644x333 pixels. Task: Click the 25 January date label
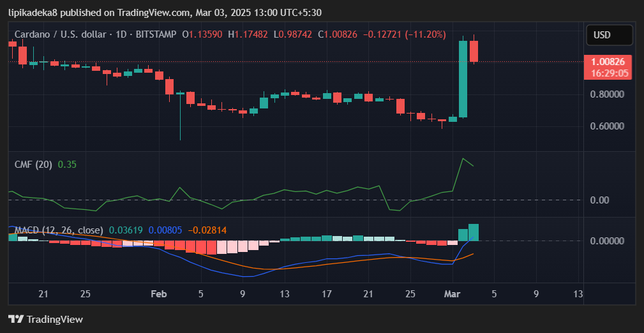pyautogui.click(x=85, y=294)
